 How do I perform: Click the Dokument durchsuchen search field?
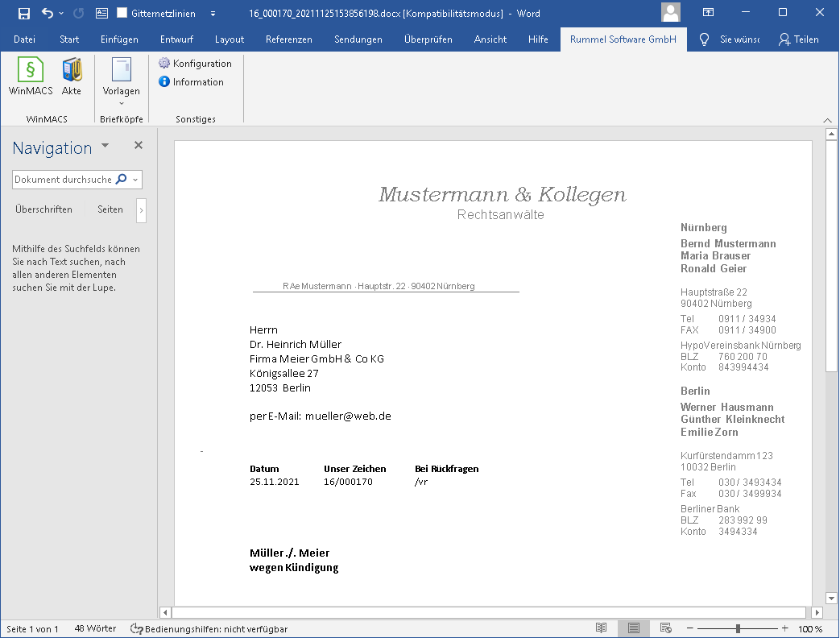[x=63, y=180]
